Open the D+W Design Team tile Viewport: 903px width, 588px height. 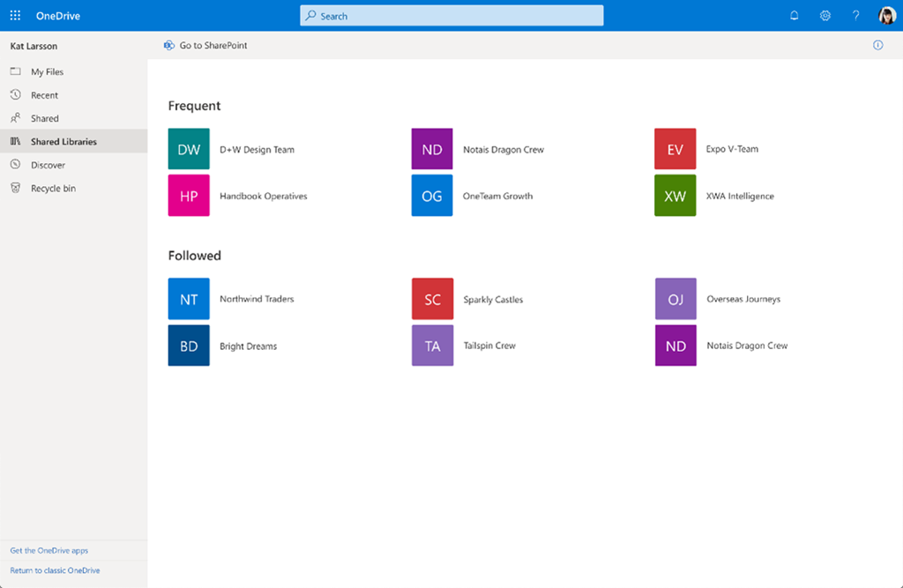click(189, 149)
